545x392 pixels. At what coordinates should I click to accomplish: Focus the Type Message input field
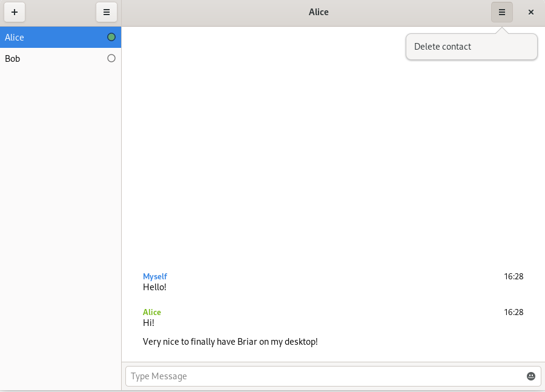(333, 376)
